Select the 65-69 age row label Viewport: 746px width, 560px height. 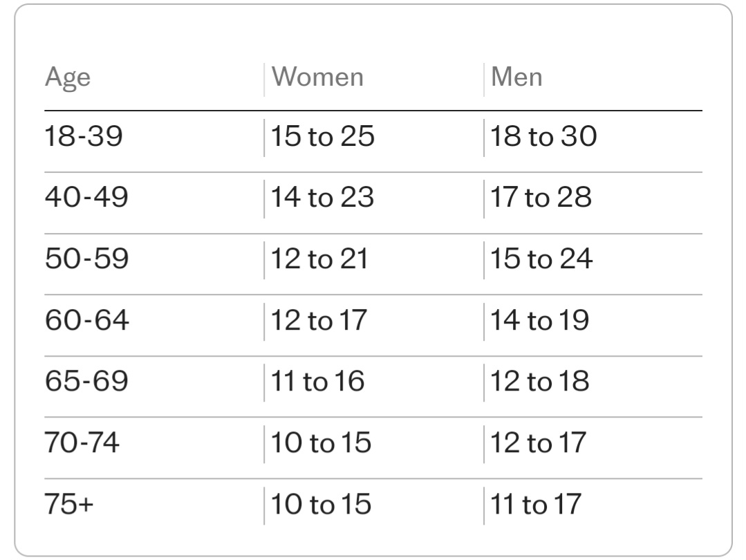point(86,381)
